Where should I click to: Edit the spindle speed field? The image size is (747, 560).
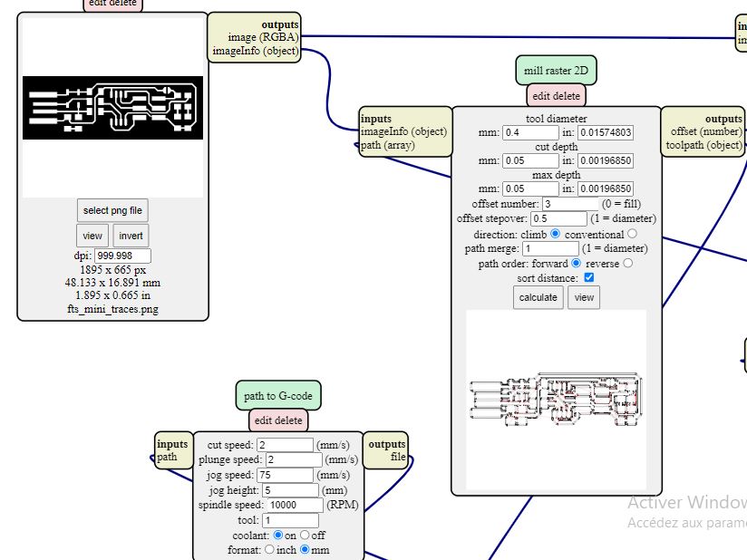[295, 505]
